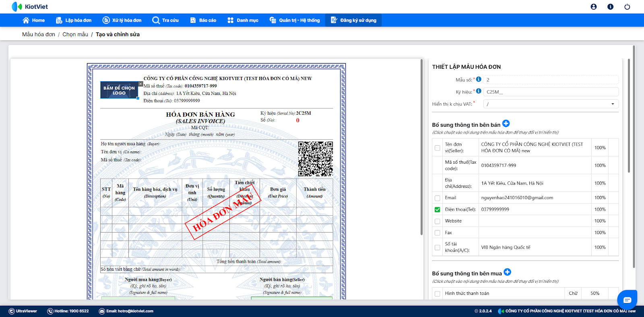Open the Xử lý hóa đơn menu
This screenshot has height=317, width=644.
pos(122,20)
